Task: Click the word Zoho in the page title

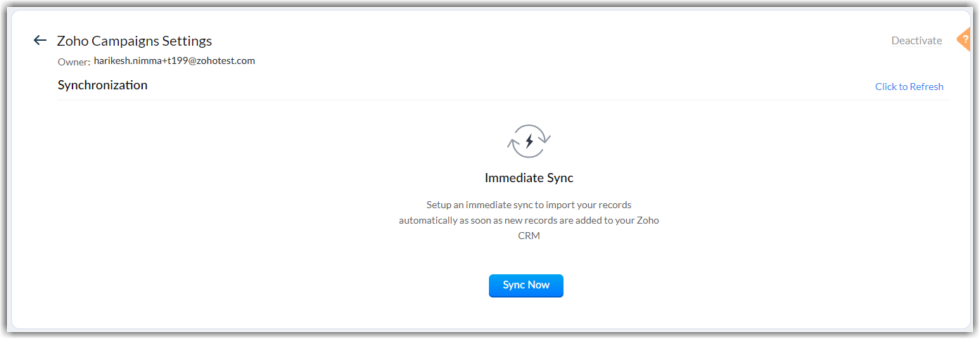Action: click(72, 41)
